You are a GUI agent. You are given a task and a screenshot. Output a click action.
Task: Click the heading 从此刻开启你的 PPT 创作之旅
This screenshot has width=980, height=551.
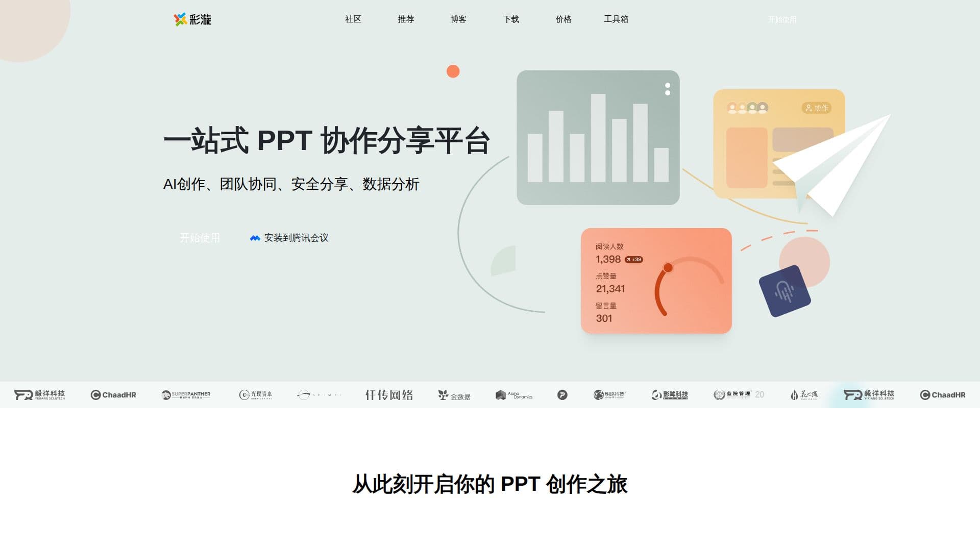(490, 484)
